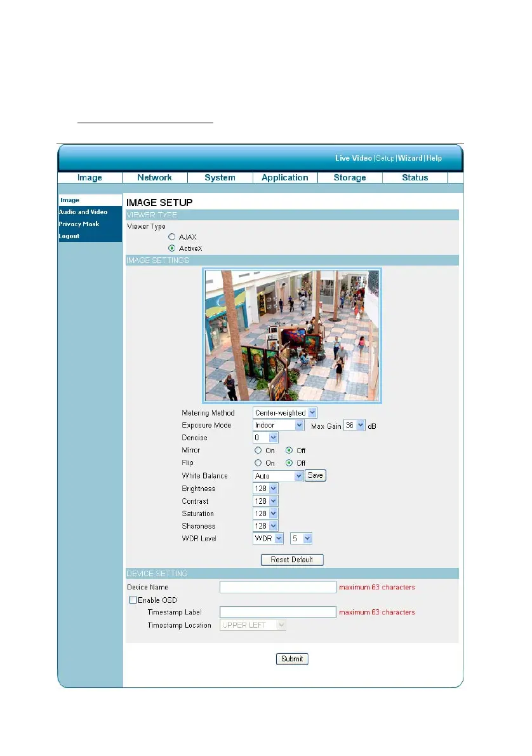Switch to the Network tab
This screenshot has height=756, width=532.
click(x=155, y=177)
